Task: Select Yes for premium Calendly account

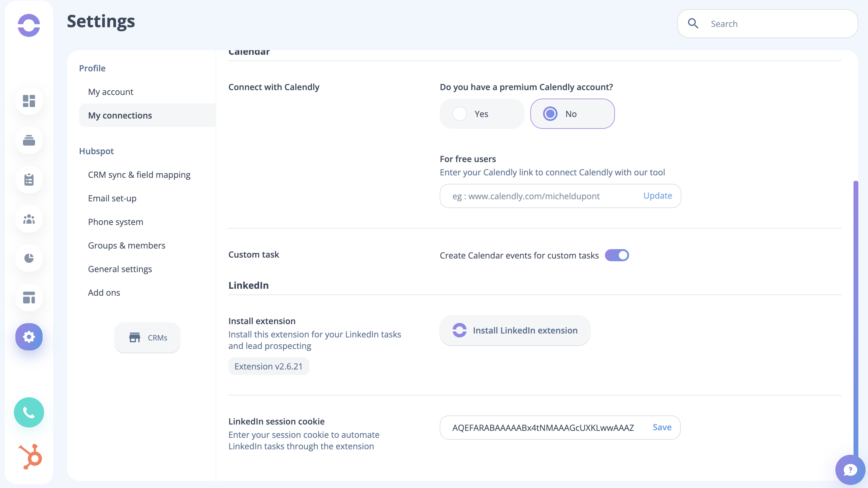Action: [x=481, y=114]
